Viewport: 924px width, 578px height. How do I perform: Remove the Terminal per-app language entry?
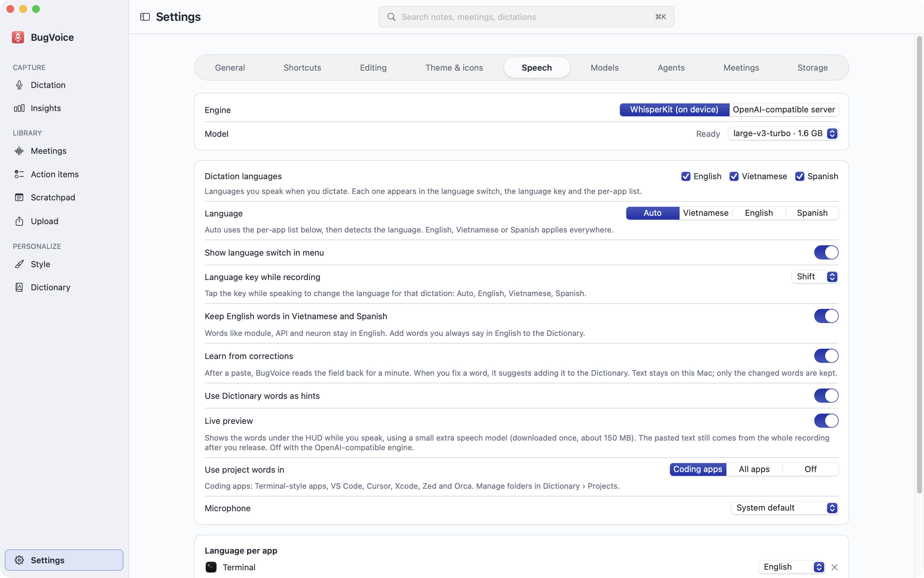tap(834, 567)
